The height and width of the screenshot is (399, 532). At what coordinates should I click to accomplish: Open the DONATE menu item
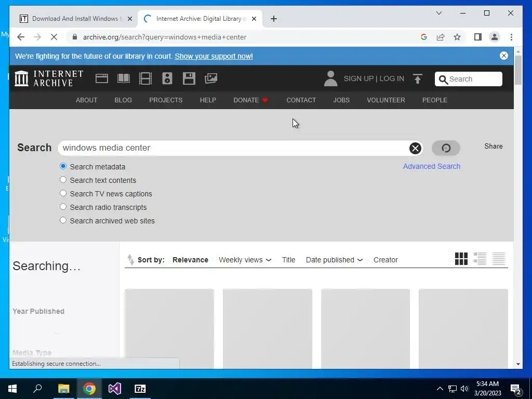(x=251, y=100)
